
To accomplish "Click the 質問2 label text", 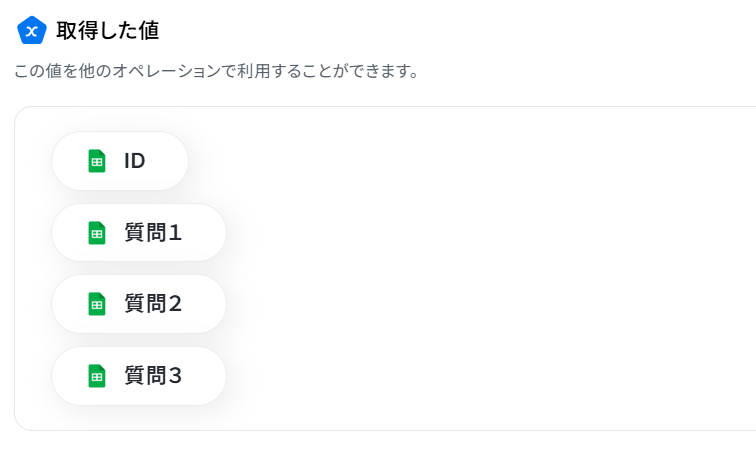I will [x=153, y=304].
